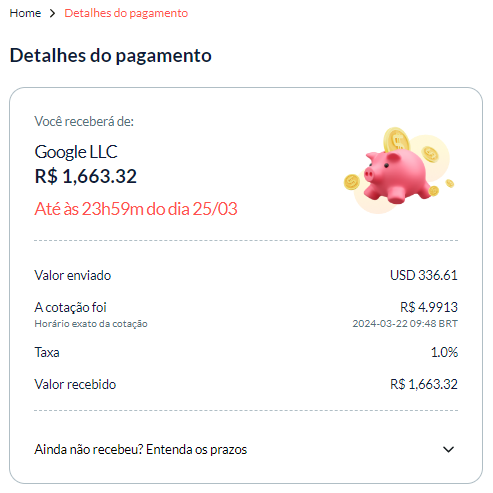Click the Até às 23h59m deadline text
This screenshot has width=493, height=493.
[x=136, y=209]
